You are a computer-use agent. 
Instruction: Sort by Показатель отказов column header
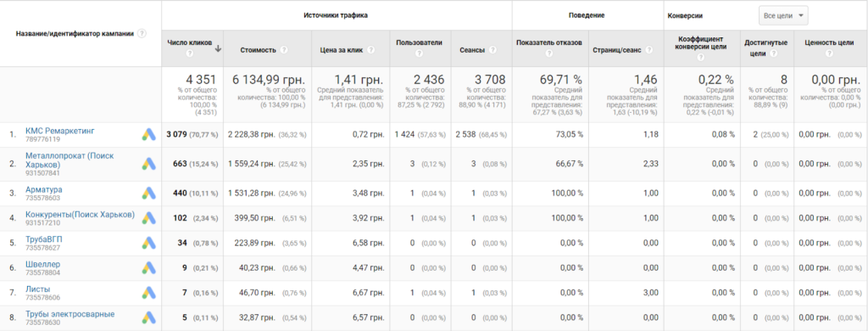tap(548, 42)
